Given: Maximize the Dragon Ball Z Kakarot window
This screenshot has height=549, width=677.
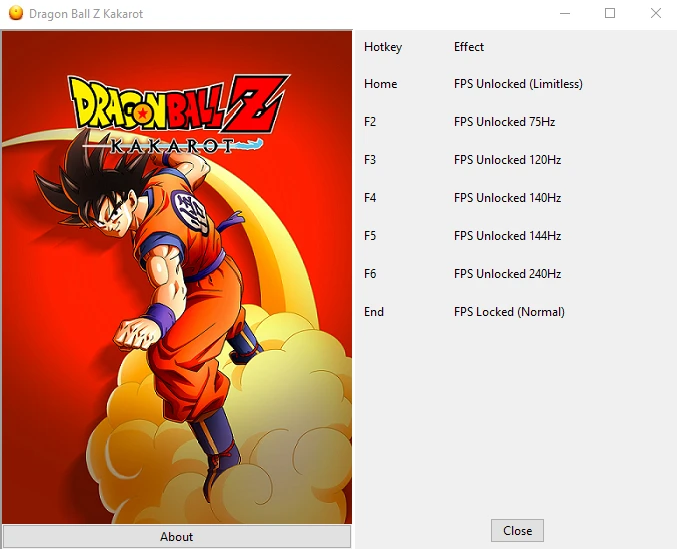Looking at the screenshot, I should pyautogui.click(x=610, y=13).
